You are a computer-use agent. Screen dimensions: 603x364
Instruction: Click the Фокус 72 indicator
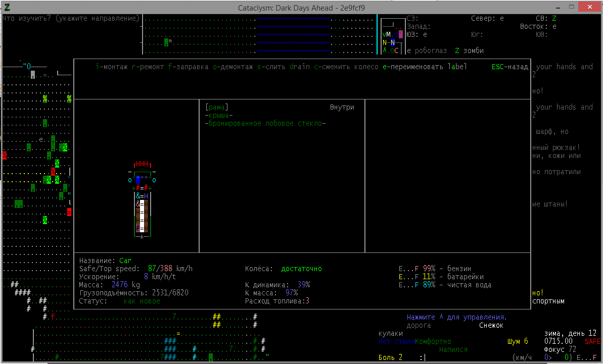click(560, 349)
